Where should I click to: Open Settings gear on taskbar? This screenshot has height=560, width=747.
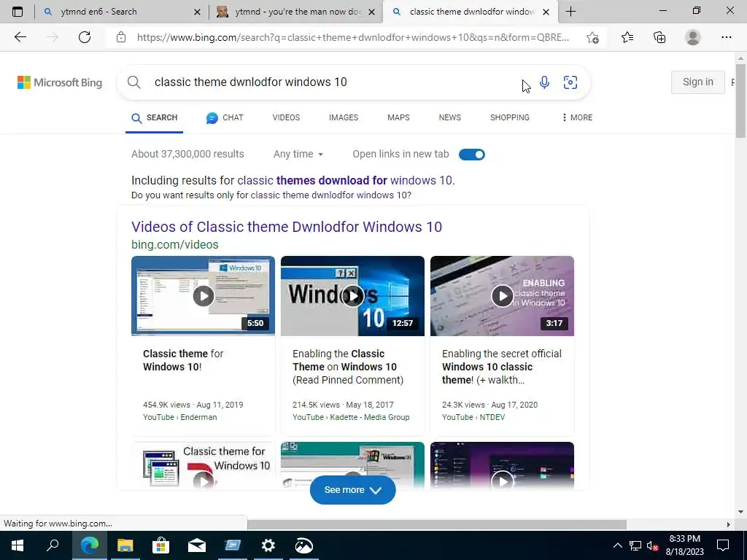coord(268,545)
